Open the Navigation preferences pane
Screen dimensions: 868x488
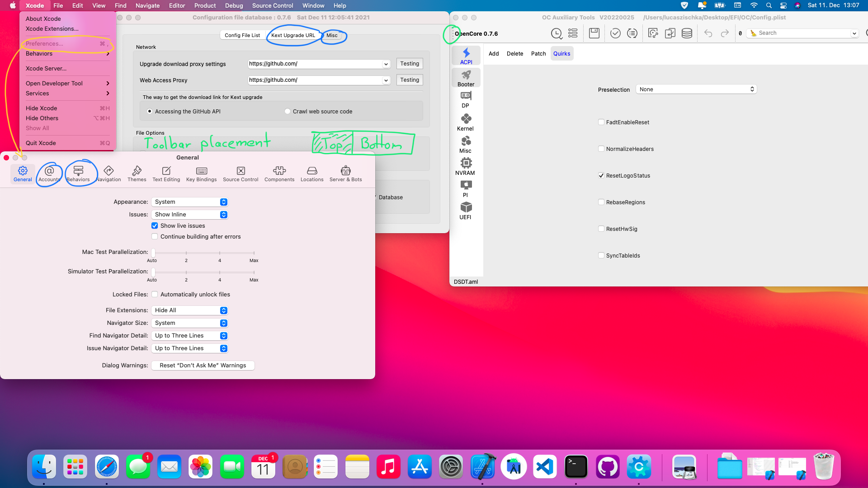pyautogui.click(x=108, y=174)
